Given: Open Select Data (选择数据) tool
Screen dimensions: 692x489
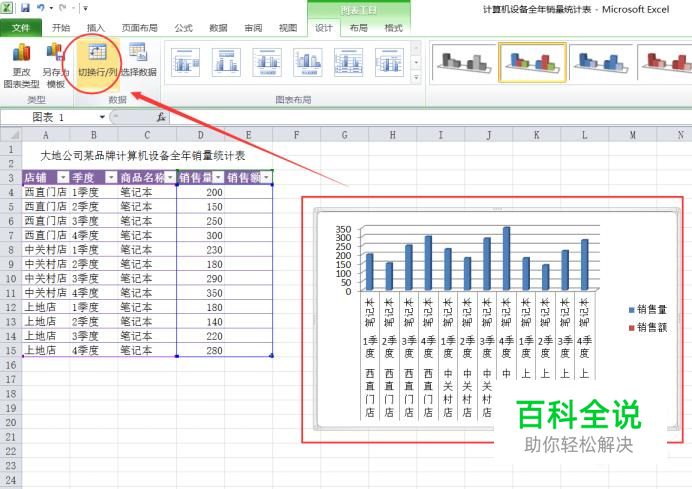Looking at the screenshot, I should 139,60.
